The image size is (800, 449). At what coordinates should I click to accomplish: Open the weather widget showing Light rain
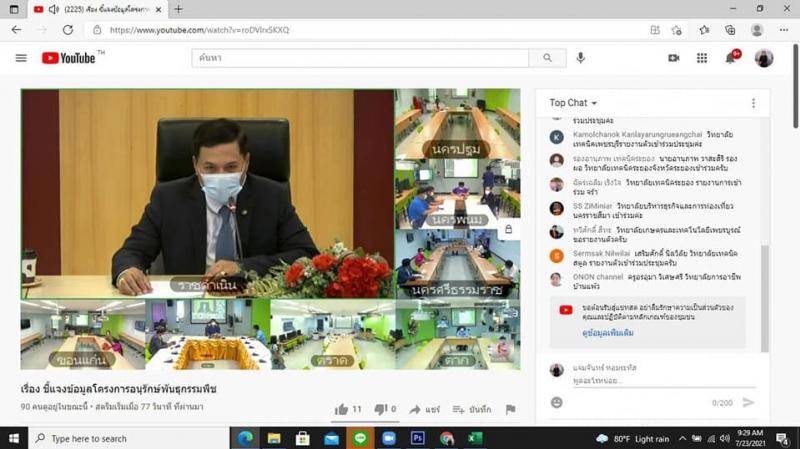click(x=633, y=439)
